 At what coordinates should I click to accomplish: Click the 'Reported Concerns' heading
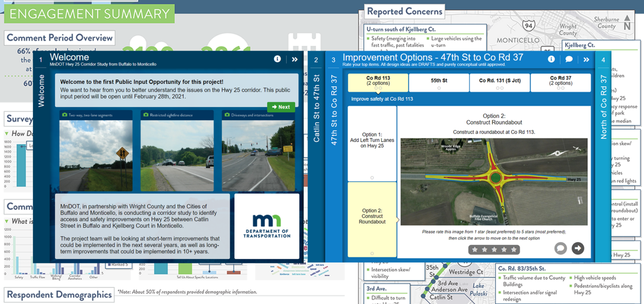(x=405, y=11)
